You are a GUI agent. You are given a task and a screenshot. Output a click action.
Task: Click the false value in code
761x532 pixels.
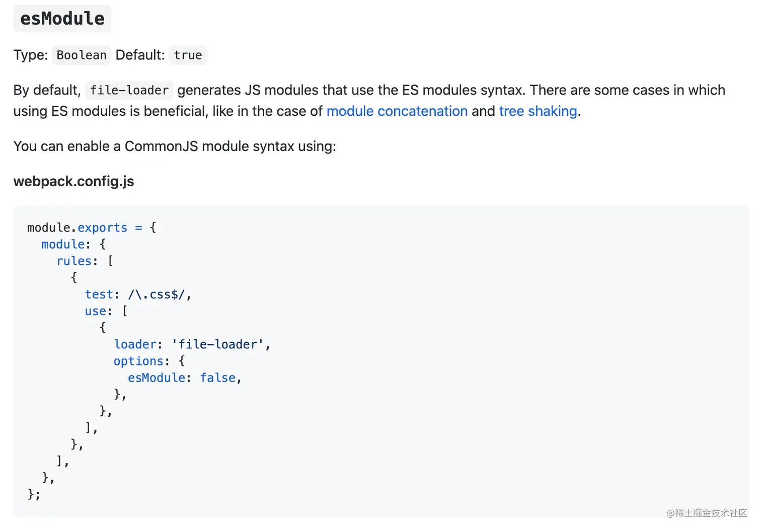pos(217,378)
